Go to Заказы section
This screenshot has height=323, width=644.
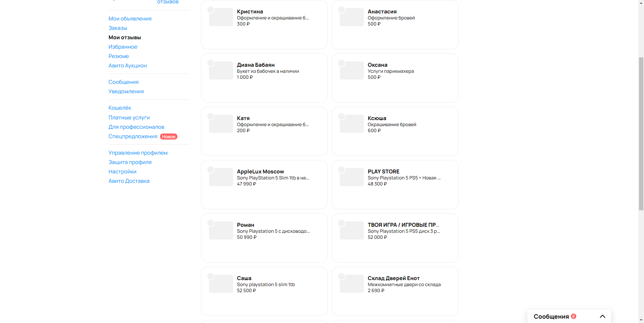(118, 28)
